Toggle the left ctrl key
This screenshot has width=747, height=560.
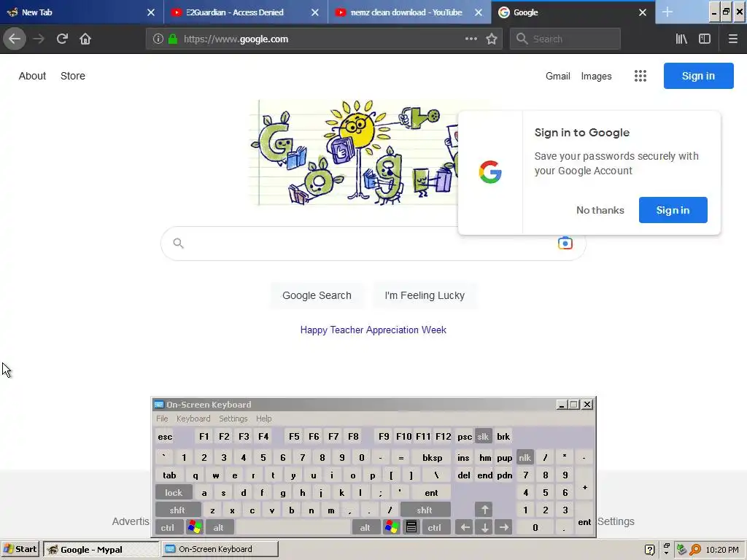(168, 527)
